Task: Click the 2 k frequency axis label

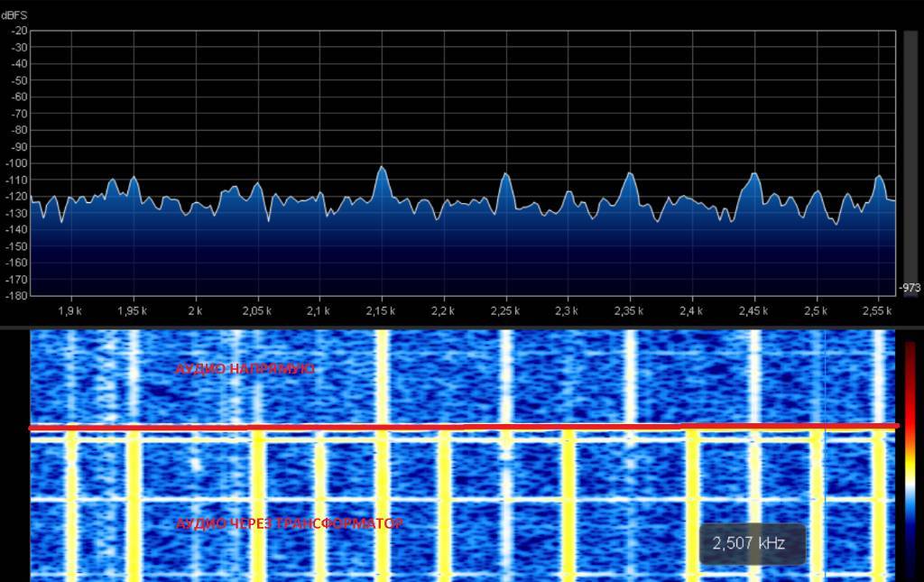Action: point(195,311)
